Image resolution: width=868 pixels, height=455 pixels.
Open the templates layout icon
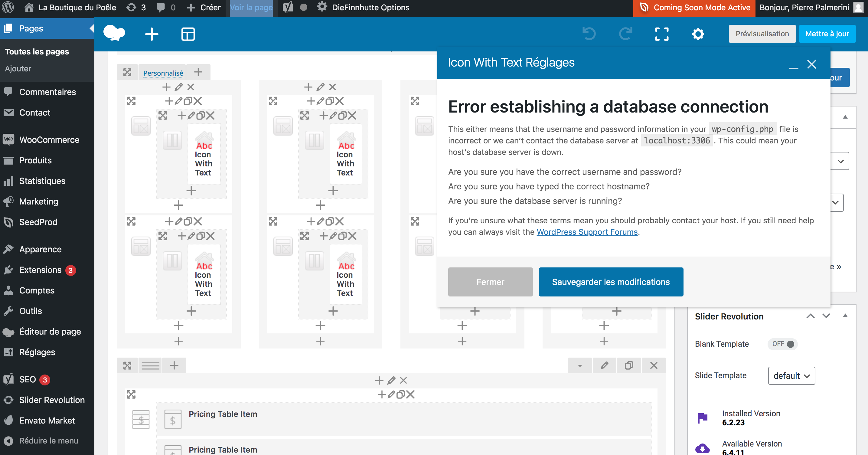click(188, 34)
